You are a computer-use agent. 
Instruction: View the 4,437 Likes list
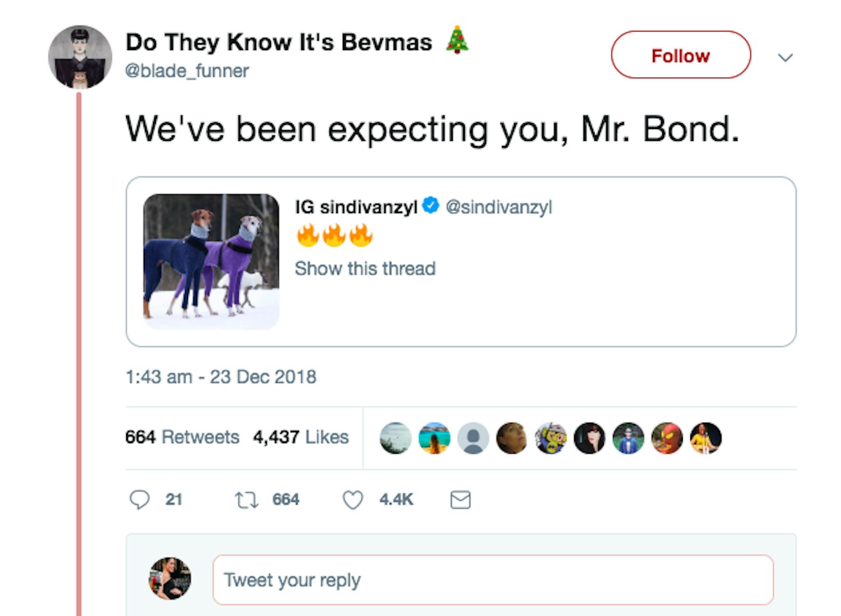[x=301, y=437]
